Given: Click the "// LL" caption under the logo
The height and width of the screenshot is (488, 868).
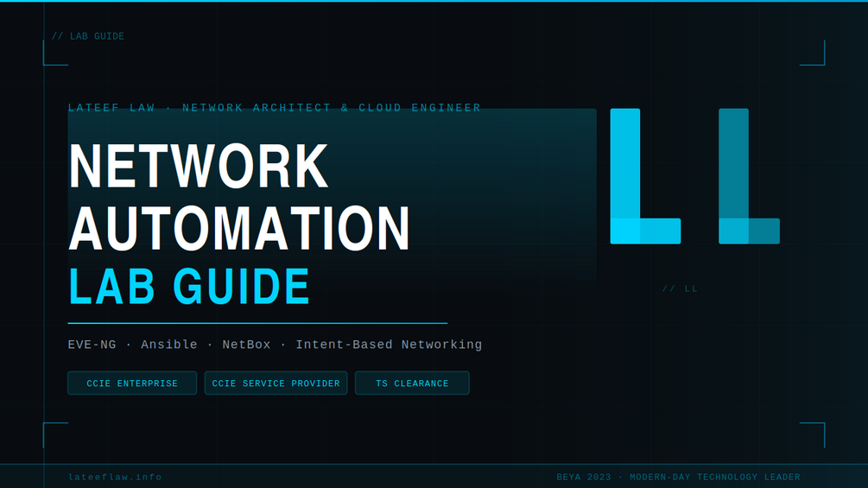Looking at the screenshot, I should coord(680,288).
